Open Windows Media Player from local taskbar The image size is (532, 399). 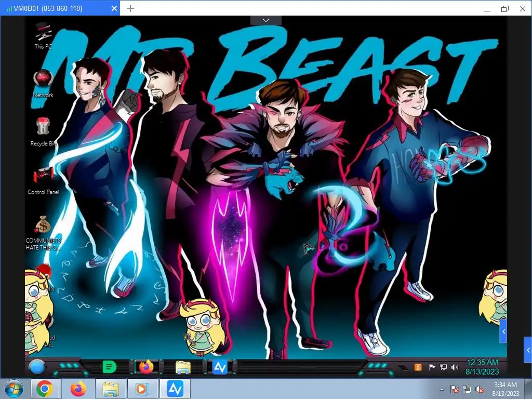point(142,389)
